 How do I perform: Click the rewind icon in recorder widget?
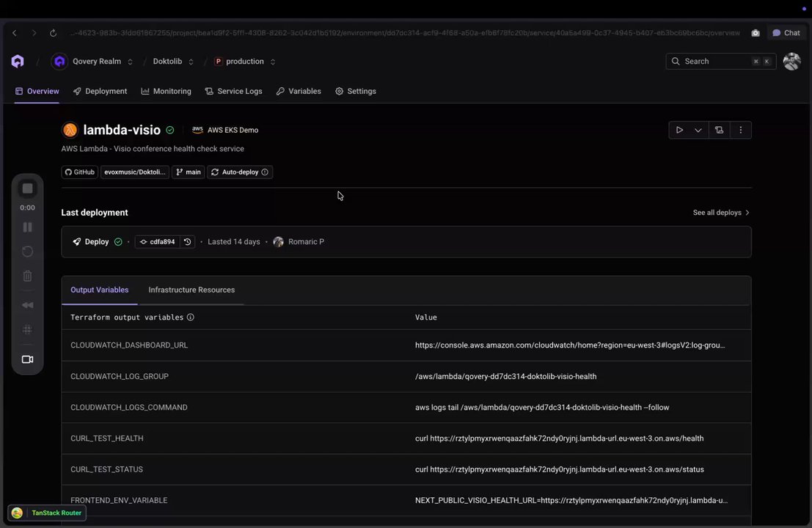27,305
